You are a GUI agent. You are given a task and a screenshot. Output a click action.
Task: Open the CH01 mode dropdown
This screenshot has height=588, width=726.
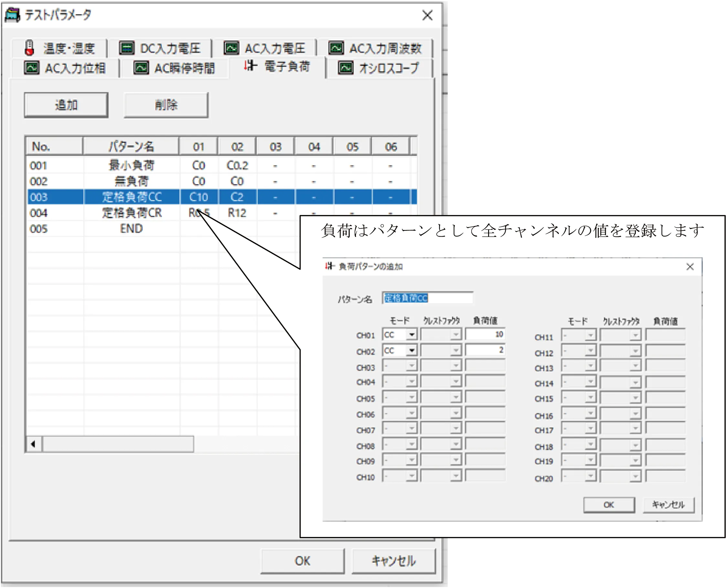pyautogui.click(x=411, y=335)
